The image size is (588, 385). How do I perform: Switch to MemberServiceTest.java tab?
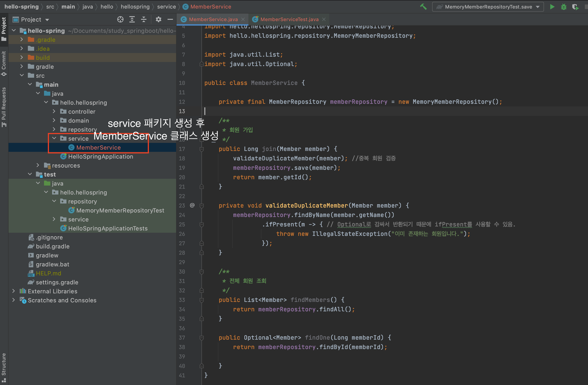pyautogui.click(x=289, y=19)
